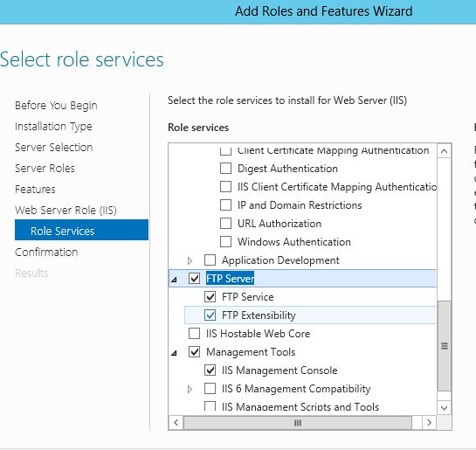Click the horizontal scrollbar left arrow
Image resolution: width=476 pixels, height=450 pixels.
click(x=176, y=422)
